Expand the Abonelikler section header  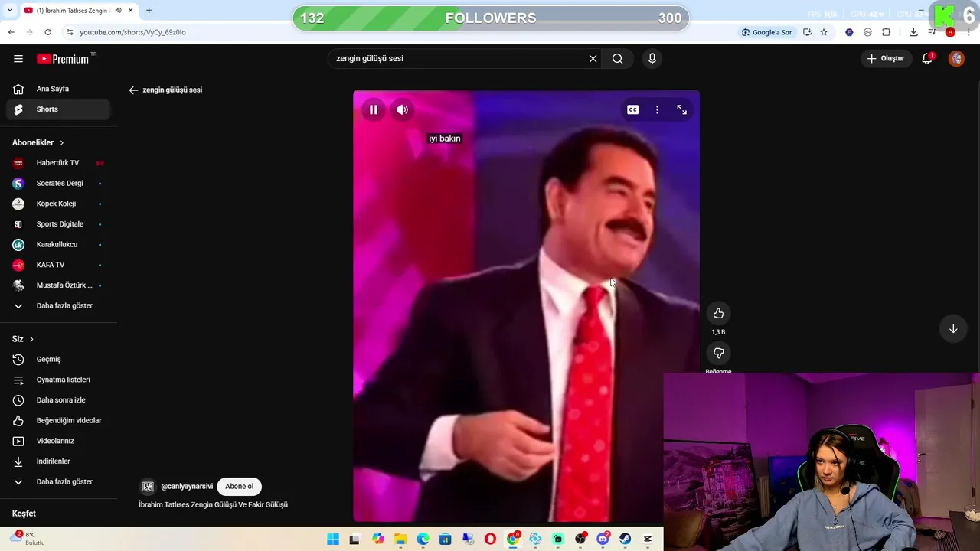(38, 142)
